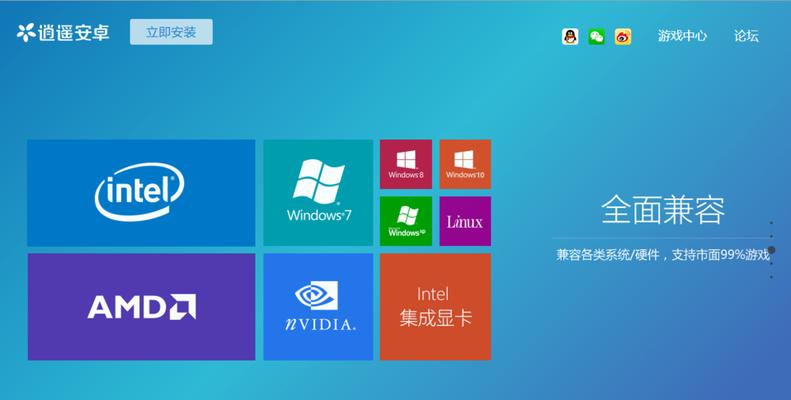Click the 立即安装 install button

pos(171,32)
